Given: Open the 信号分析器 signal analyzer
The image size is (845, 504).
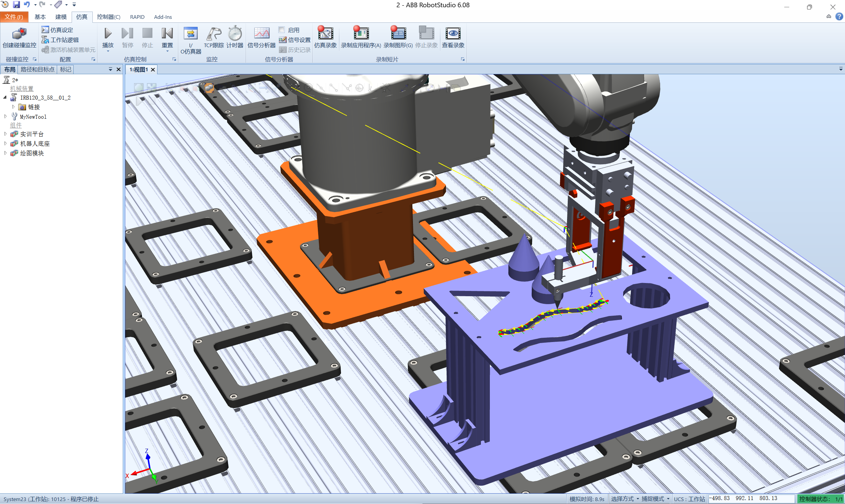Looking at the screenshot, I should 261,37.
